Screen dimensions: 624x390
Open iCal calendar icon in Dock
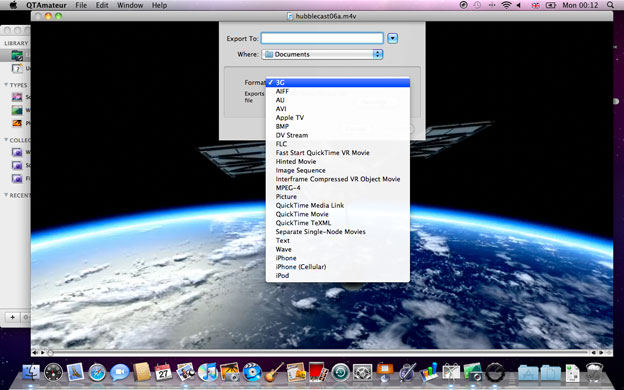point(163,373)
